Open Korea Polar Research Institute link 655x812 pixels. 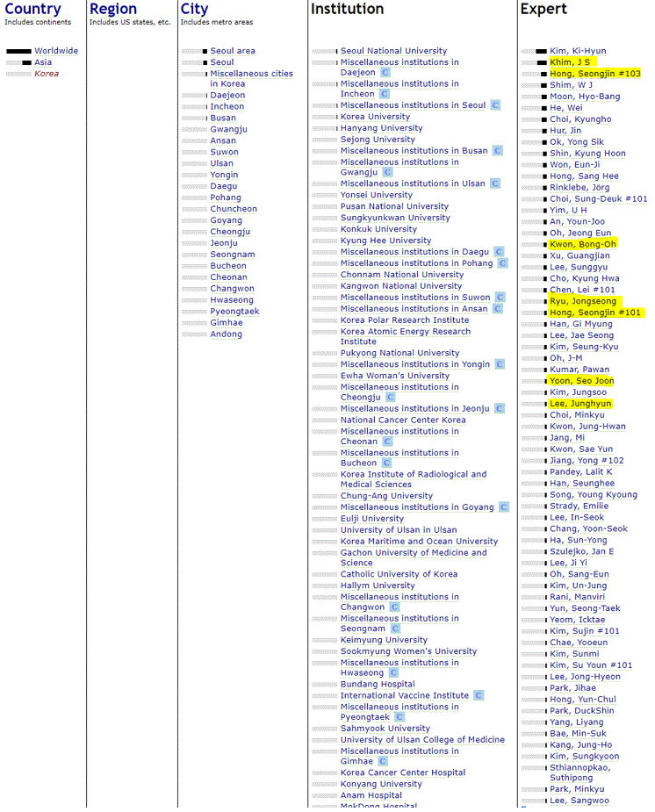(405, 320)
